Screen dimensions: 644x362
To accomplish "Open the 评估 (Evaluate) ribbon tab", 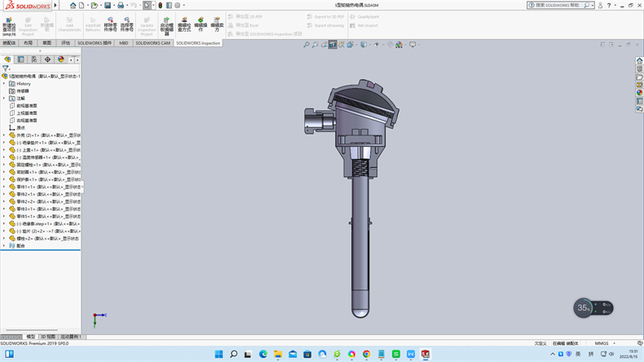I will [x=66, y=43].
